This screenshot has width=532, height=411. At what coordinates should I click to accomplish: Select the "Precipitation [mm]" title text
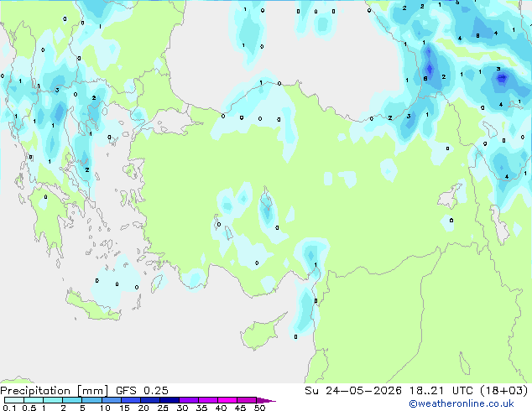tap(54, 391)
